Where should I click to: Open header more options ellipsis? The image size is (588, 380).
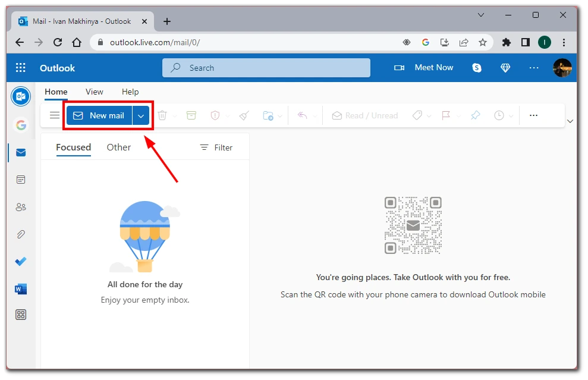click(x=534, y=68)
